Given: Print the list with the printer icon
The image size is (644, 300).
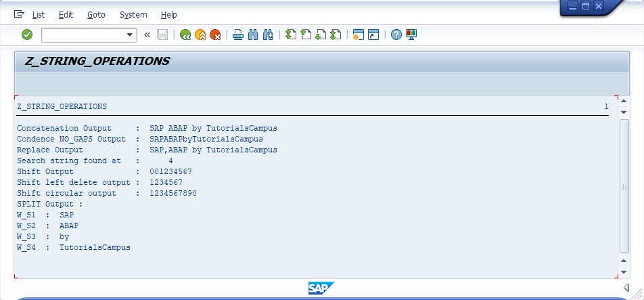Looking at the screenshot, I should coord(238,35).
